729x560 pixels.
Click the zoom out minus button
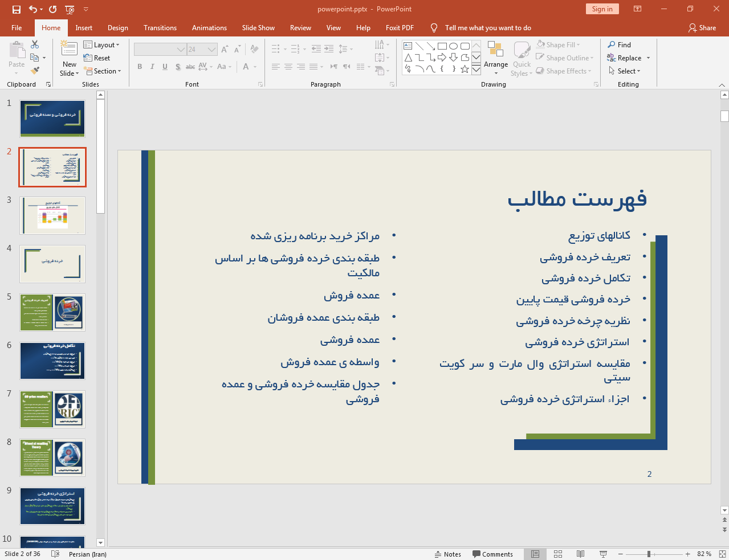pyautogui.click(x=620, y=554)
